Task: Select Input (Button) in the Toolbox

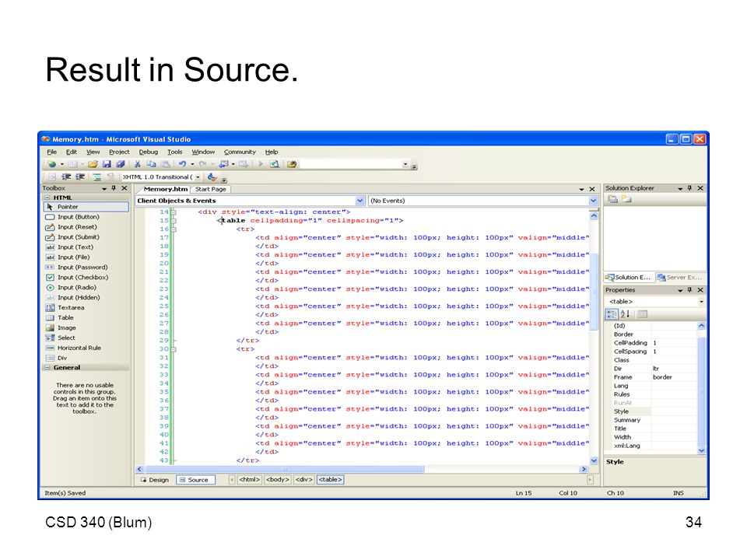Action: pyautogui.click(x=86, y=217)
